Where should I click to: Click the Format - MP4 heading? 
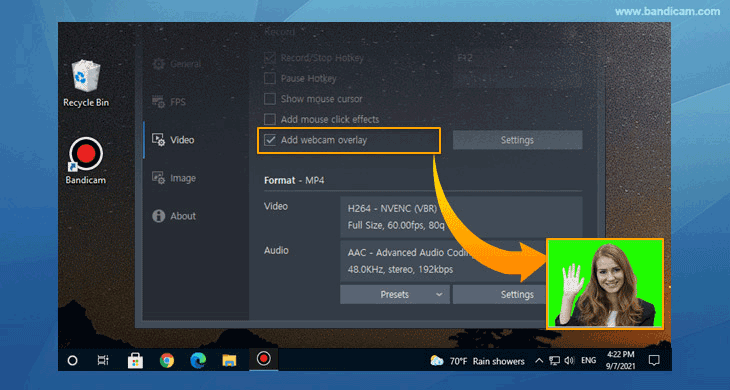click(294, 181)
